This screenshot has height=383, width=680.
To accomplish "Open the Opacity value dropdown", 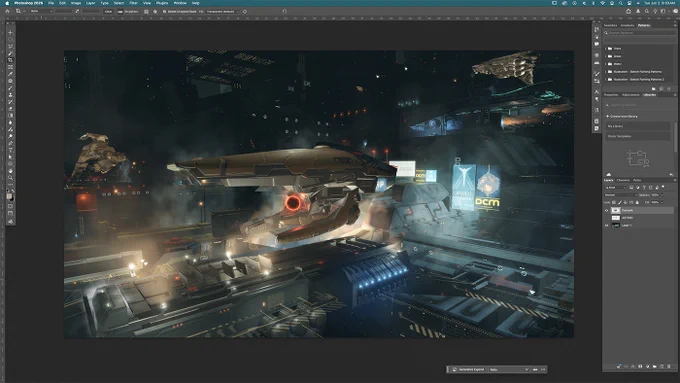I will pos(662,195).
